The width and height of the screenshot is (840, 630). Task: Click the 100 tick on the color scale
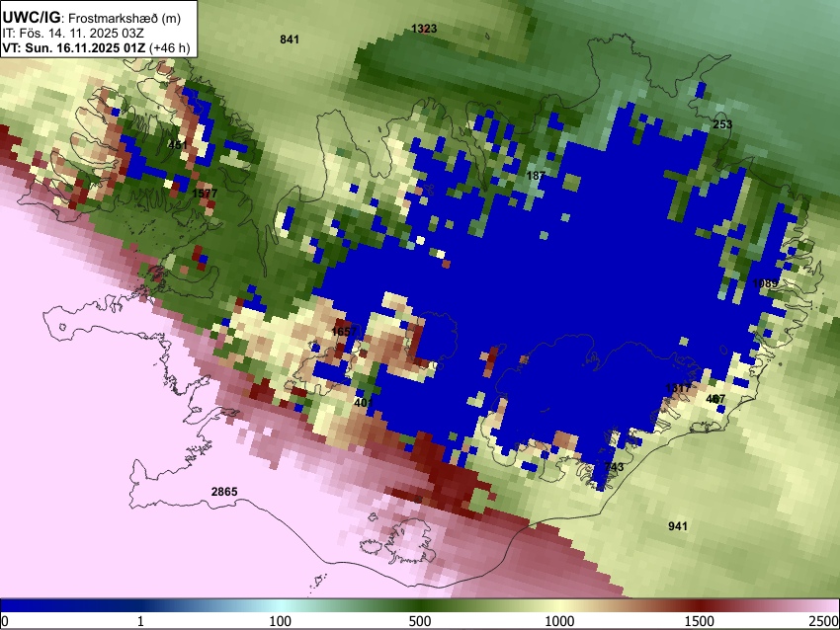[281, 621]
